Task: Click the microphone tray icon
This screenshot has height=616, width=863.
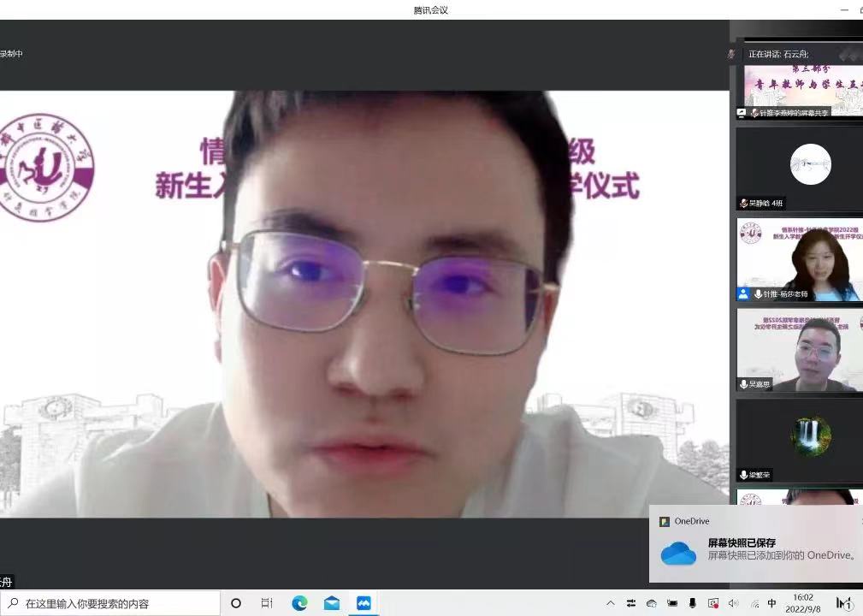Action: [693, 603]
